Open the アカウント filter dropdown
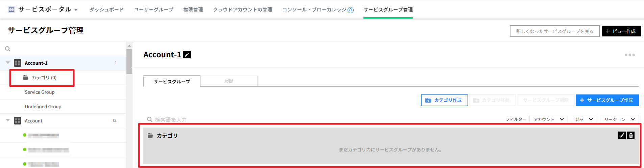 pos(548,119)
